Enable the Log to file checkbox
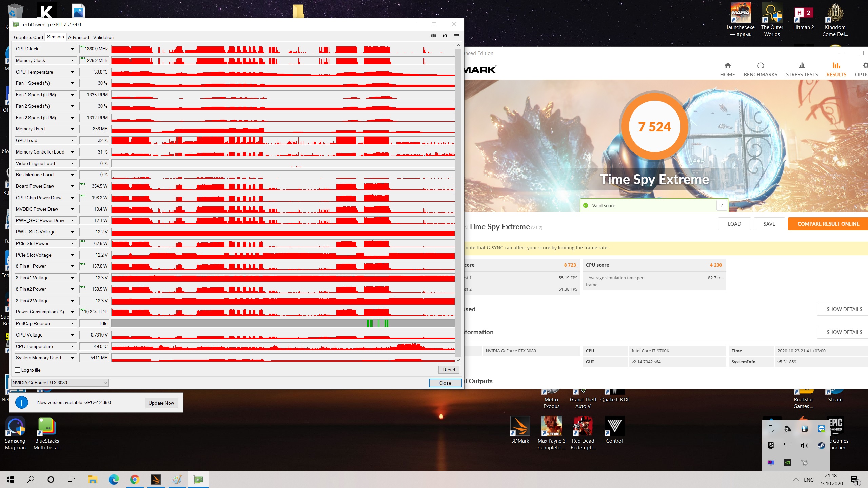 click(18, 370)
